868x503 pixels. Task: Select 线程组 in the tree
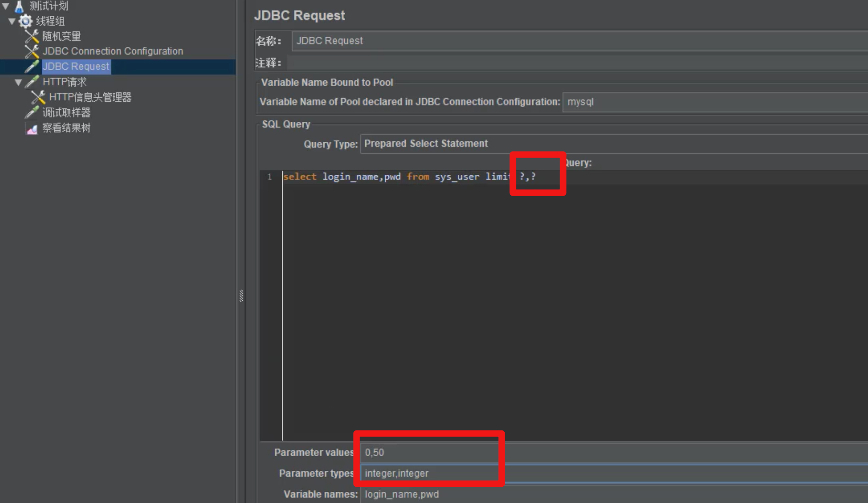50,21
